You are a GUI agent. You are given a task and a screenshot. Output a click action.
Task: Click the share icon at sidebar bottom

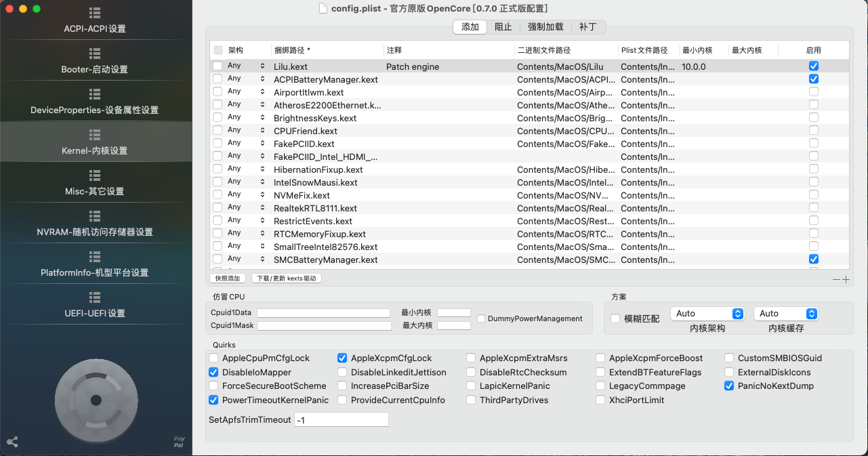coord(12,442)
